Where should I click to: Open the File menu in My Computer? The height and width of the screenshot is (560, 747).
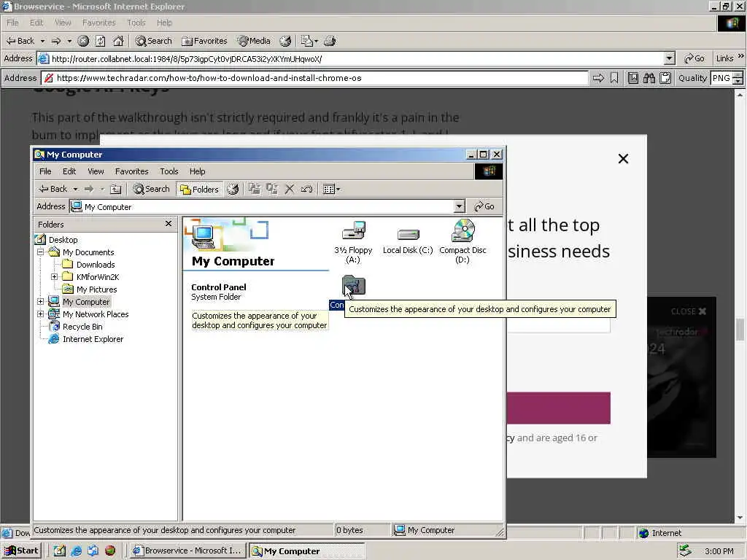[x=45, y=171]
